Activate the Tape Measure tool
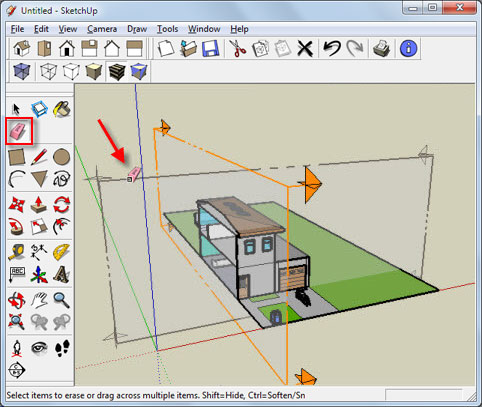The height and width of the screenshot is (407, 482). pyautogui.click(x=17, y=252)
